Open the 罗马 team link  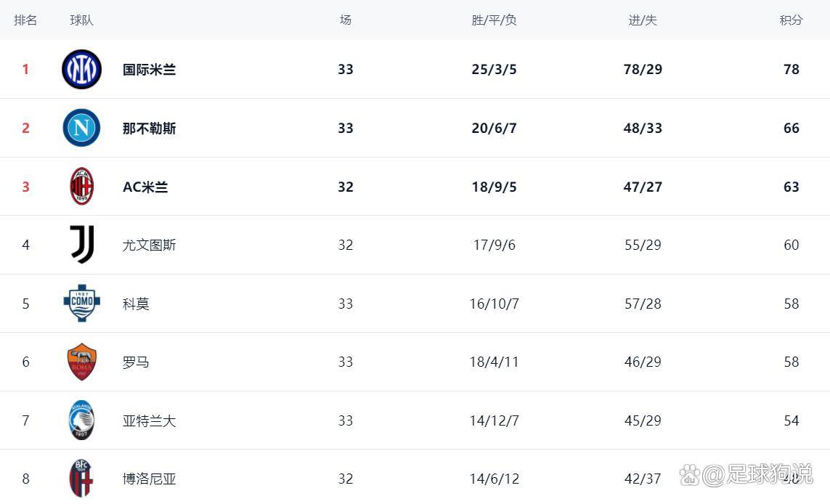point(136,362)
